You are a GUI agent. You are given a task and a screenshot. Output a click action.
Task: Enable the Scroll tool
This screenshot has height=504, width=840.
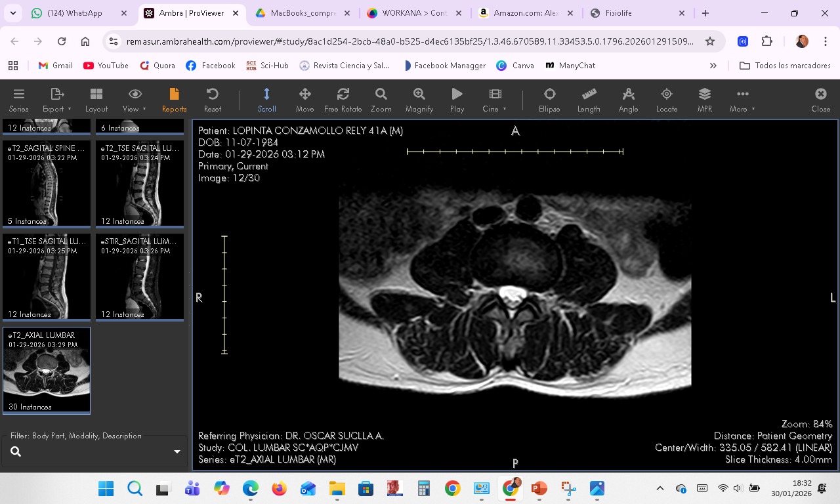pyautogui.click(x=266, y=100)
